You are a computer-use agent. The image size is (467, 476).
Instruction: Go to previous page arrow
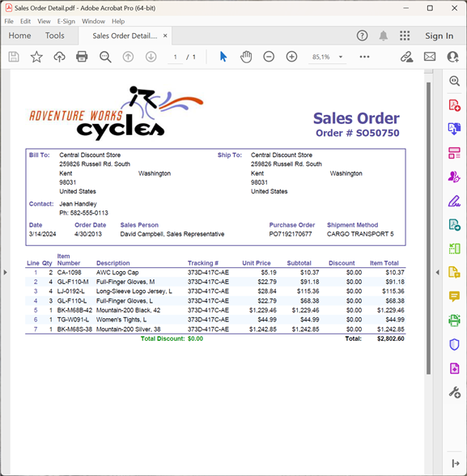(x=128, y=57)
